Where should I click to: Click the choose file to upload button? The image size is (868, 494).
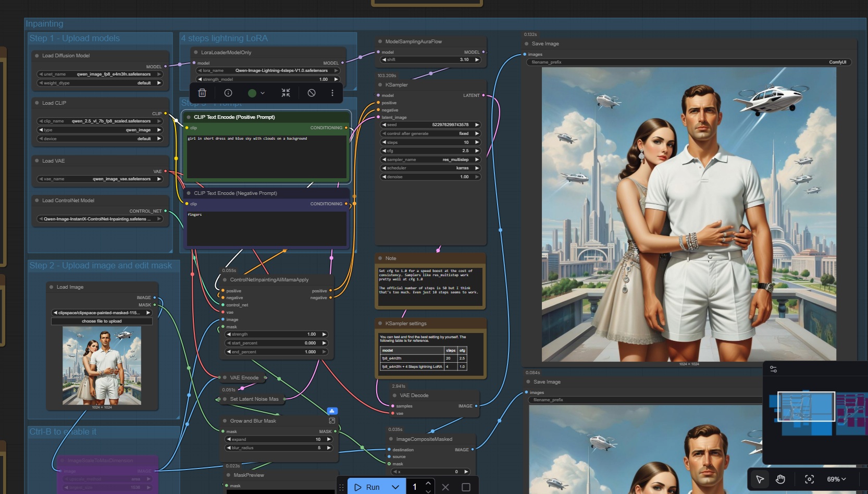(102, 322)
